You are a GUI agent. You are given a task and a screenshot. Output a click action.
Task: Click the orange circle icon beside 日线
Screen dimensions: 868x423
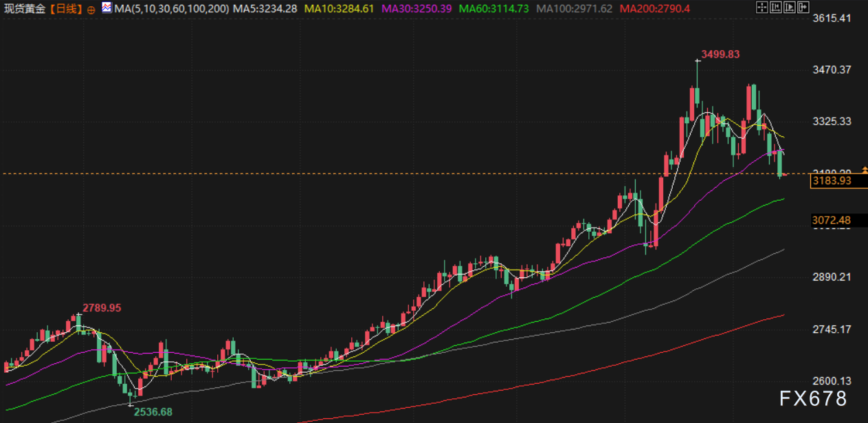click(91, 10)
